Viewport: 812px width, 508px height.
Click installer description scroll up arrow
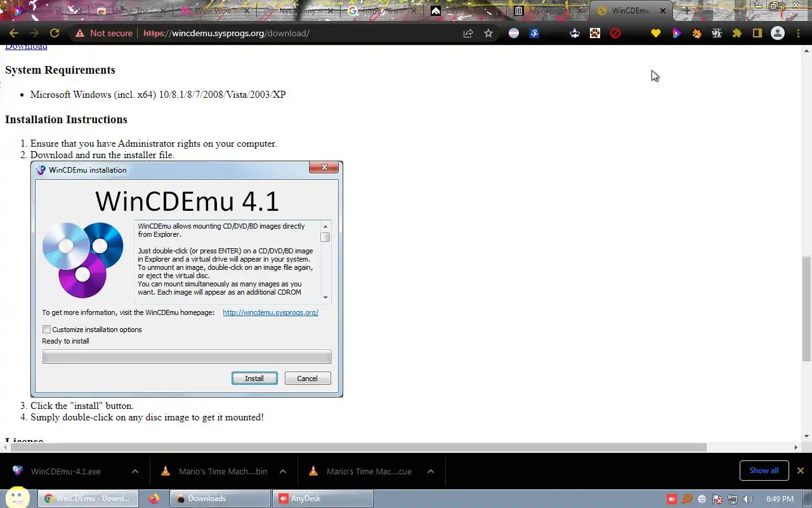tap(325, 227)
